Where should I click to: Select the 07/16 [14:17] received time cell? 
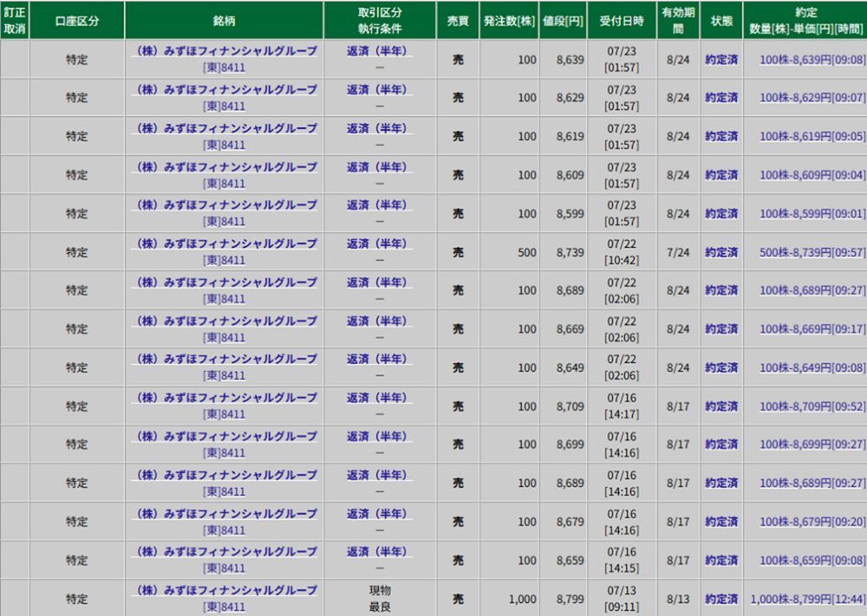point(622,406)
